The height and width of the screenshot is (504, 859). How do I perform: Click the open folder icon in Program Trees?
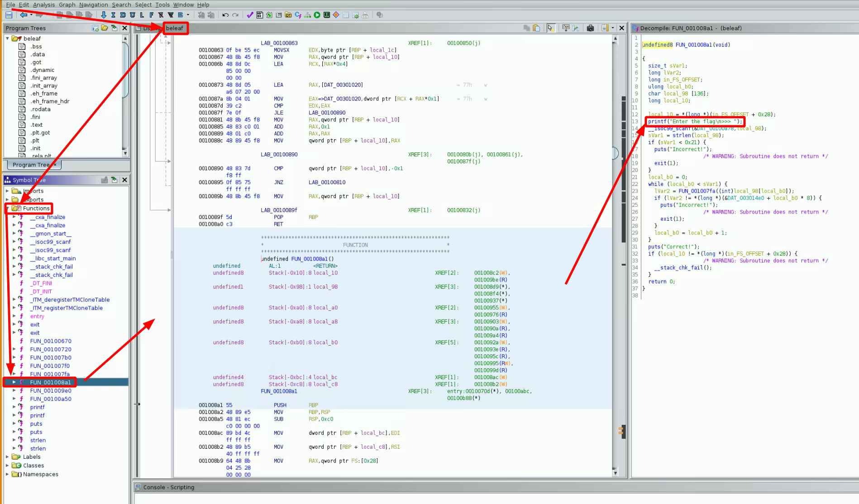pos(105,28)
